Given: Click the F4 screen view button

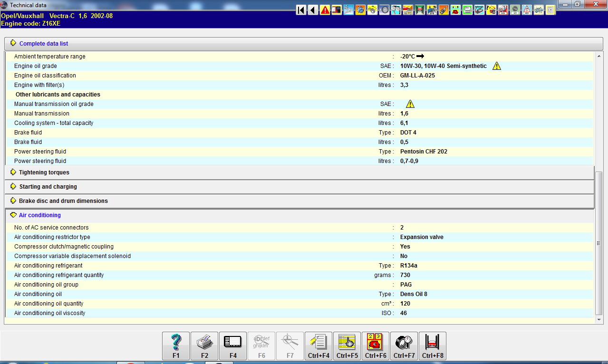Looking at the screenshot, I should tap(233, 346).
